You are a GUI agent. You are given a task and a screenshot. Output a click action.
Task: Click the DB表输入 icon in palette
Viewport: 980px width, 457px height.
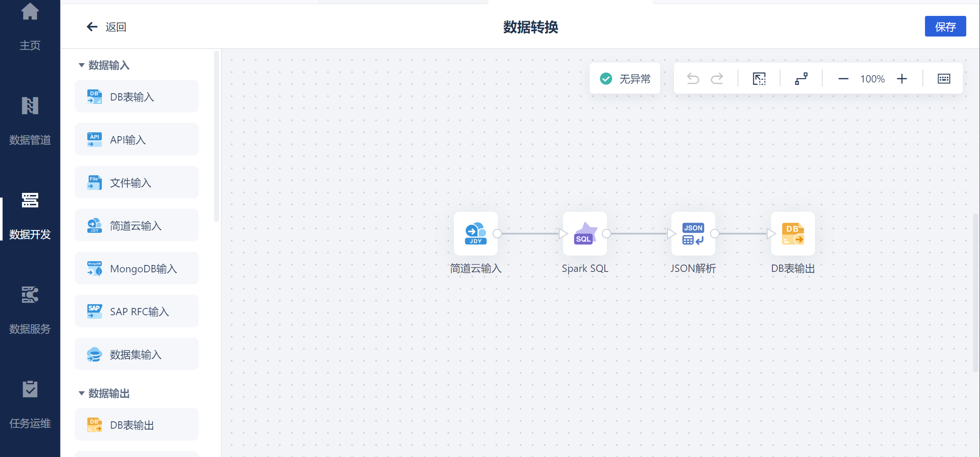click(x=95, y=97)
